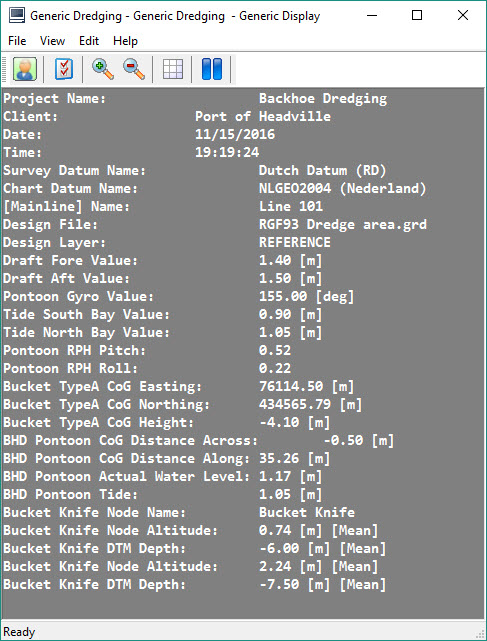The image size is (487, 641).
Task: Select the Design File RGF93 Dredge area.grd value
Action: pyautogui.click(x=343, y=224)
